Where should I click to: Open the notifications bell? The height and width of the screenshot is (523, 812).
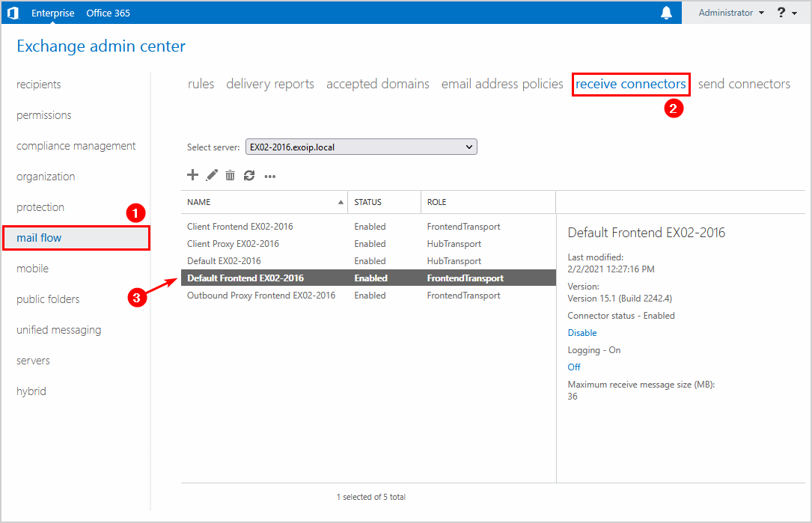pyautogui.click(x=667, y=13)
